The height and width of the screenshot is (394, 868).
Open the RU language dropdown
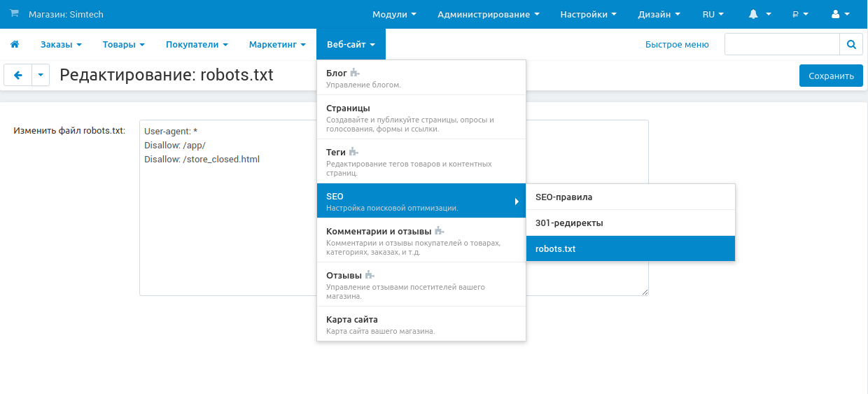pos(713,14)
